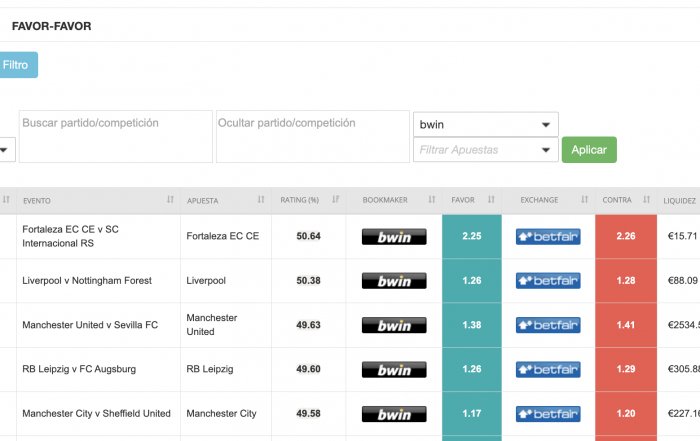Sort by Bookmaker column arrows
This screenshot has width=700, height=441.
point(431,200)
